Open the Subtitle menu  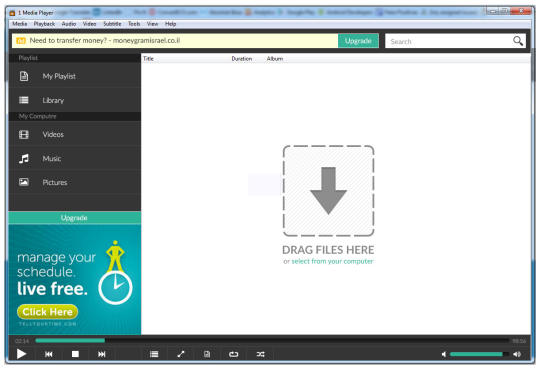[112, 24]
